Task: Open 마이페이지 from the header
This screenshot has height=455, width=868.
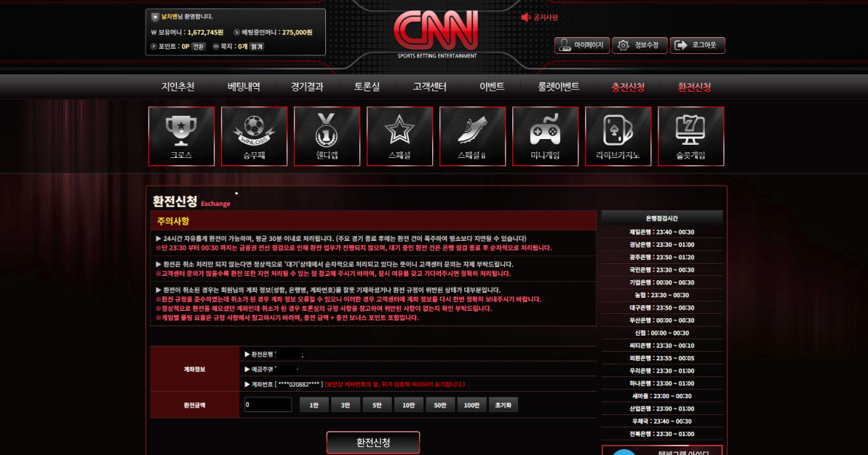Action: point(582,45)
